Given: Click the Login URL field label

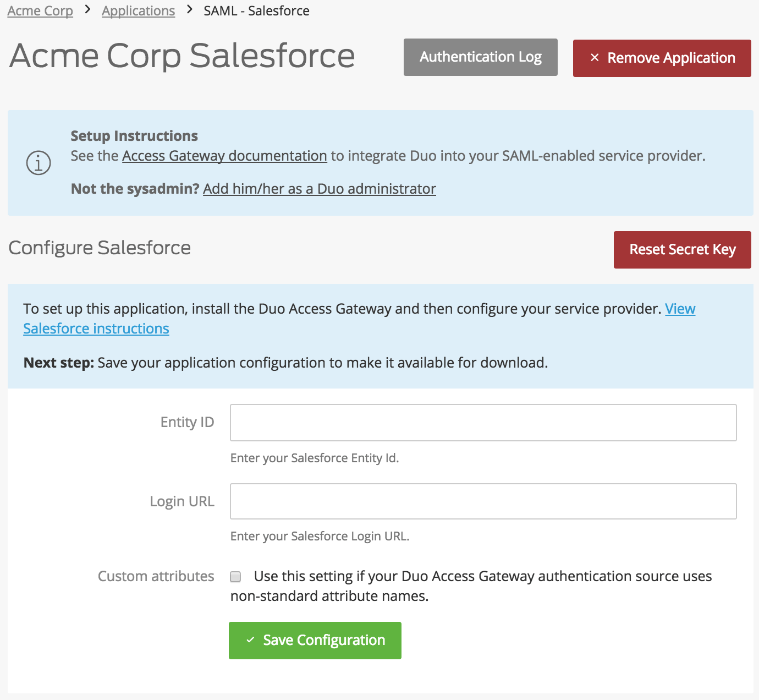Looking at the screenshot, I should [182, 501].
